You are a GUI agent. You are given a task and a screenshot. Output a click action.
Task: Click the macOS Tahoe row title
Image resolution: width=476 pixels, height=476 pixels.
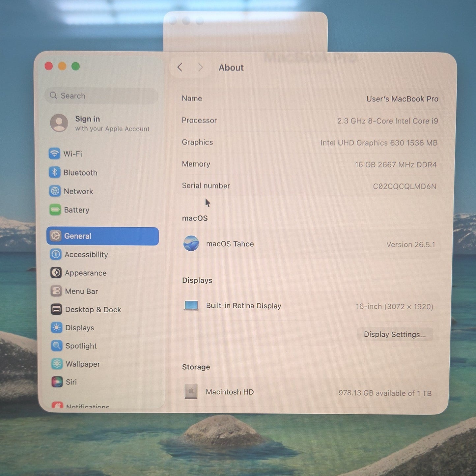[x=230, y=244]
